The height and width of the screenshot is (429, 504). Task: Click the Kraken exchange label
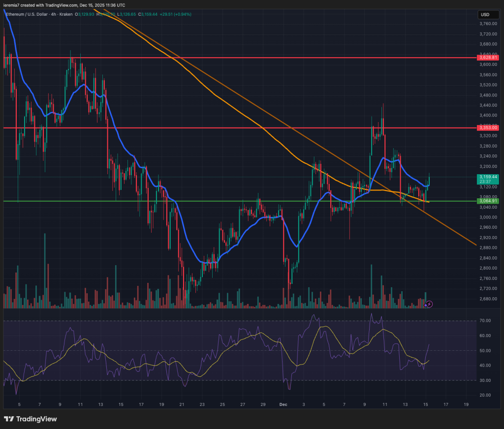click(65, 14)
